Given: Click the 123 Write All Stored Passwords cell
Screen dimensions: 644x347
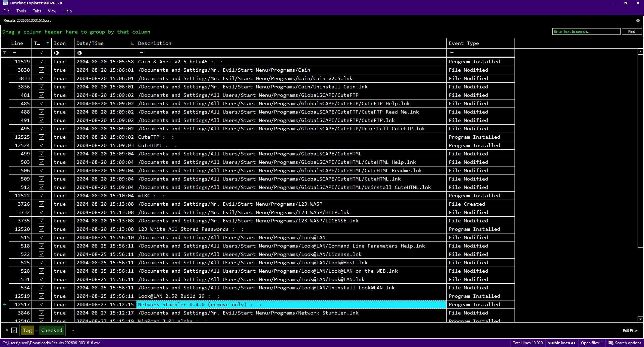Looking at the screenshot, I should tap(291, 229).
